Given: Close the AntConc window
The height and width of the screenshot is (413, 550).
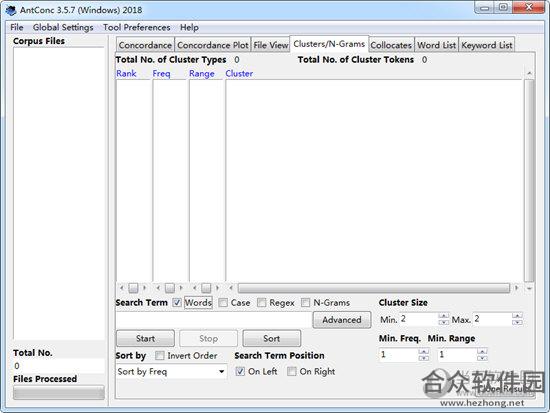Looking at the screenshot, I should point(528,8).
